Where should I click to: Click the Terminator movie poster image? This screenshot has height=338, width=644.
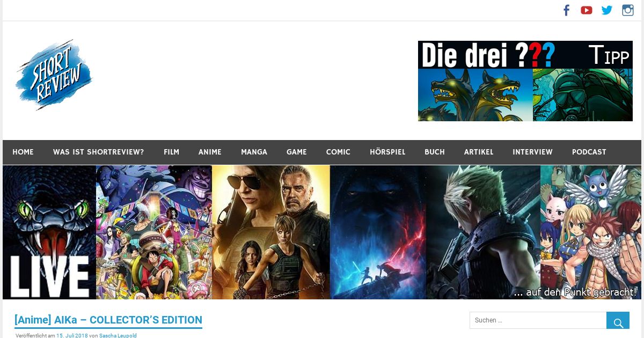271,232
